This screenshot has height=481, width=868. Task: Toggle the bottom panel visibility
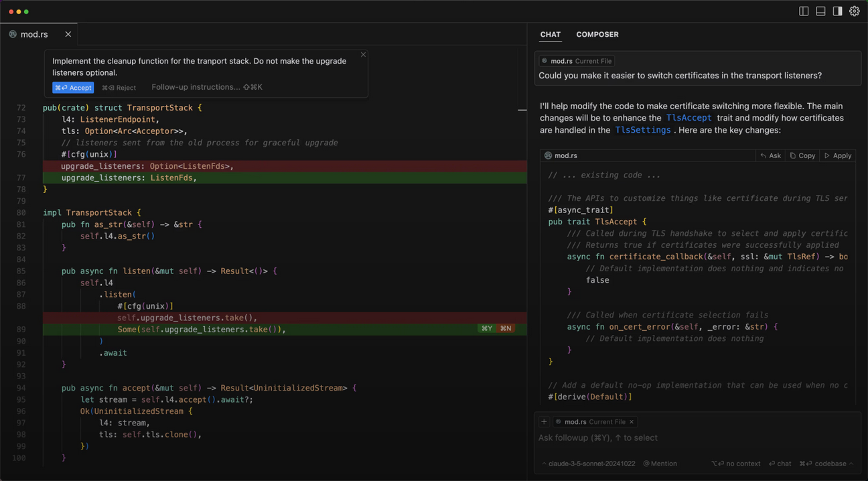click(x=820, y=11)
